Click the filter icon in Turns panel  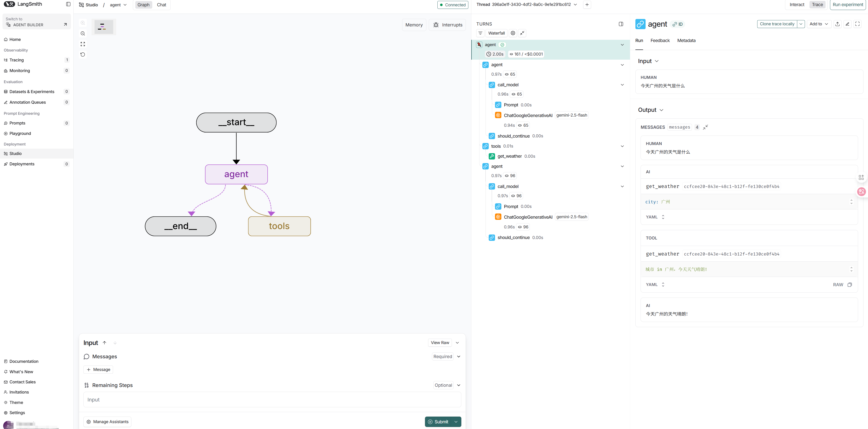481,33
